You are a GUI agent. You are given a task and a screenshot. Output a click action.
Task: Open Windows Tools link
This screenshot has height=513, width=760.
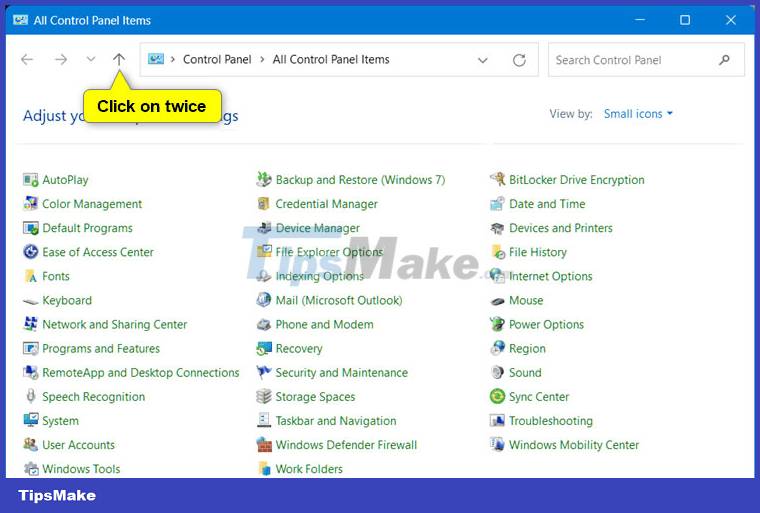(81, 469)
